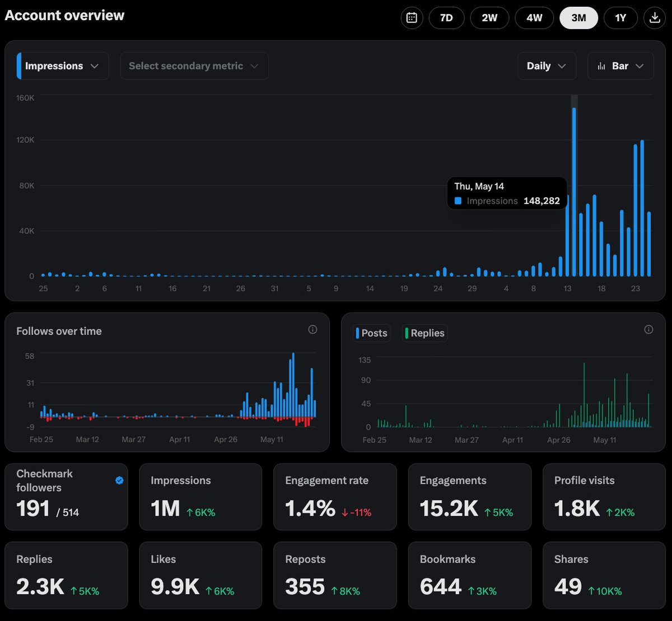Viewport: 672px width, 621px height.
Task: Select the Profile visits stat card
Action: click(x=604, y=497)
